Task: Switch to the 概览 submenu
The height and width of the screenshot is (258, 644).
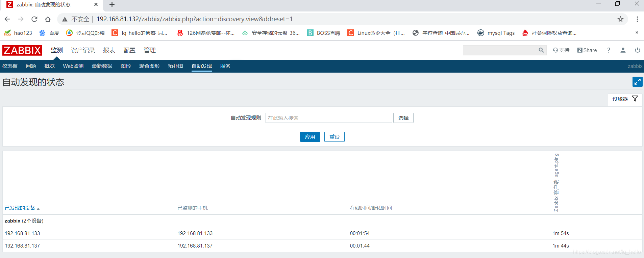Action: (x=49, y=66)
